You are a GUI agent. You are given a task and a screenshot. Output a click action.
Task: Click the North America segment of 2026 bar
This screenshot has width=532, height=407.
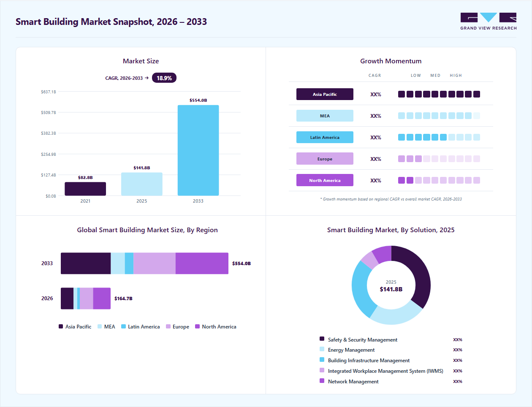click(x=102, y=298)
